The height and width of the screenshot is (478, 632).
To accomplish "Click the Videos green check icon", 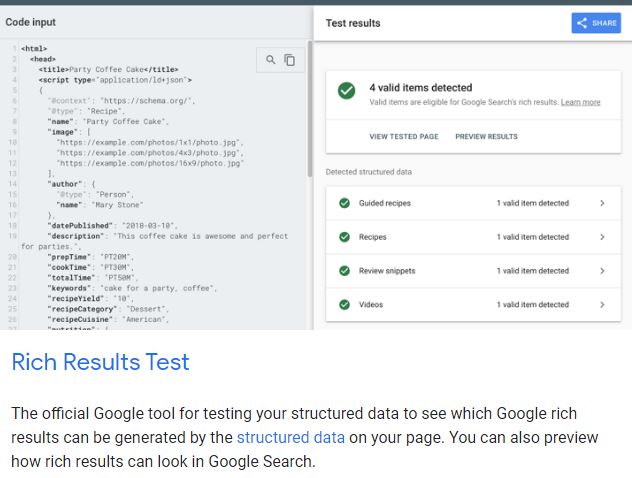I will pyautogui.click(x=344, y=305).
